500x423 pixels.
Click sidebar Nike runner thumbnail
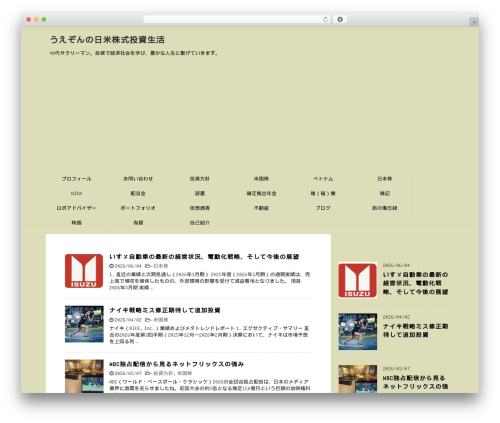358,332
